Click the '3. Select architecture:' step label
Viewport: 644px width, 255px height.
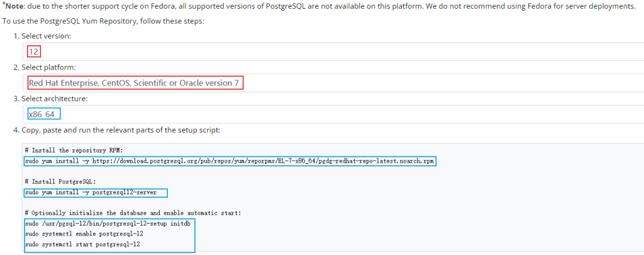point(50,99)
